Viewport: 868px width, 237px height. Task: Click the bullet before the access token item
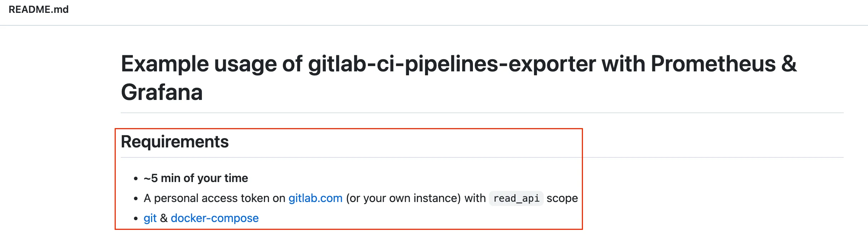click(x=136, y=198)
